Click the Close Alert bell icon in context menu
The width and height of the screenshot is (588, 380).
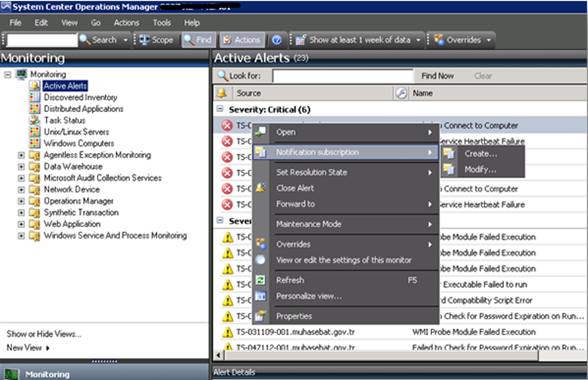pyautogui.click(x=260, y=188)
